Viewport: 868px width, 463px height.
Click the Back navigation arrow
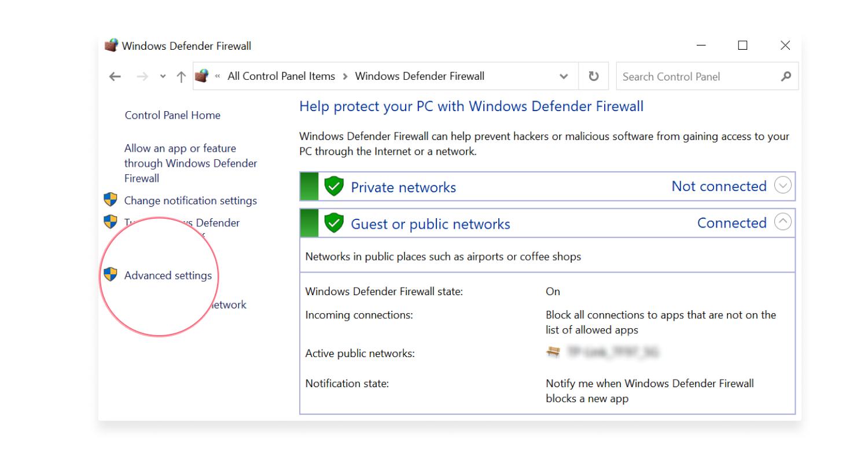pos(115,76)
